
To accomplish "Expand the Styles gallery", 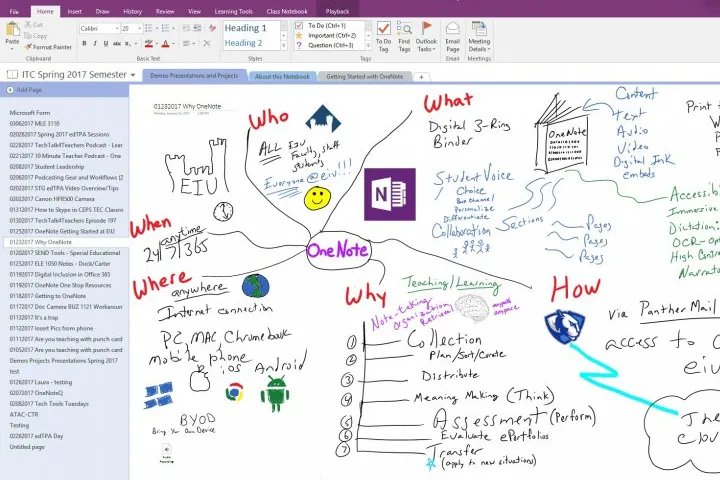I will (x=284, y=45).
